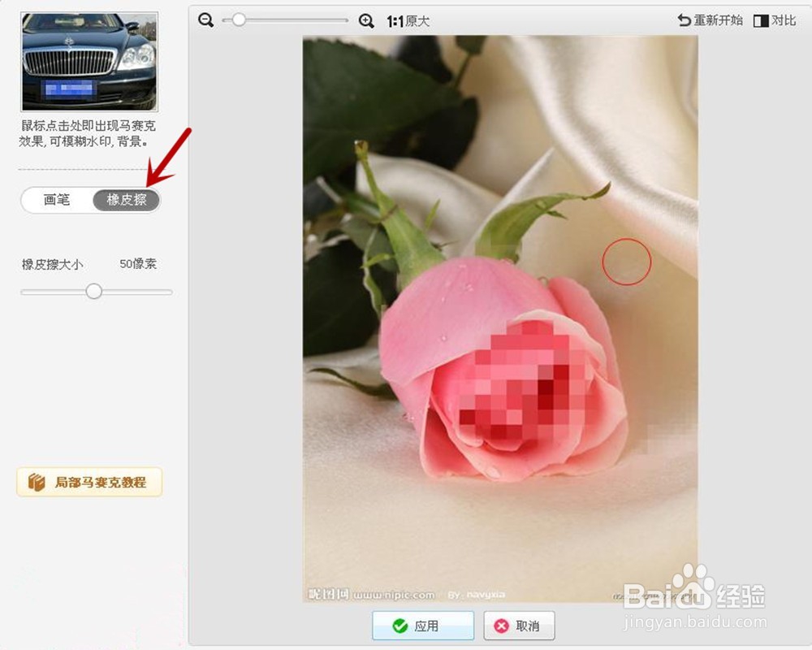Apply changes with the 应用 button

pos(422,626)
